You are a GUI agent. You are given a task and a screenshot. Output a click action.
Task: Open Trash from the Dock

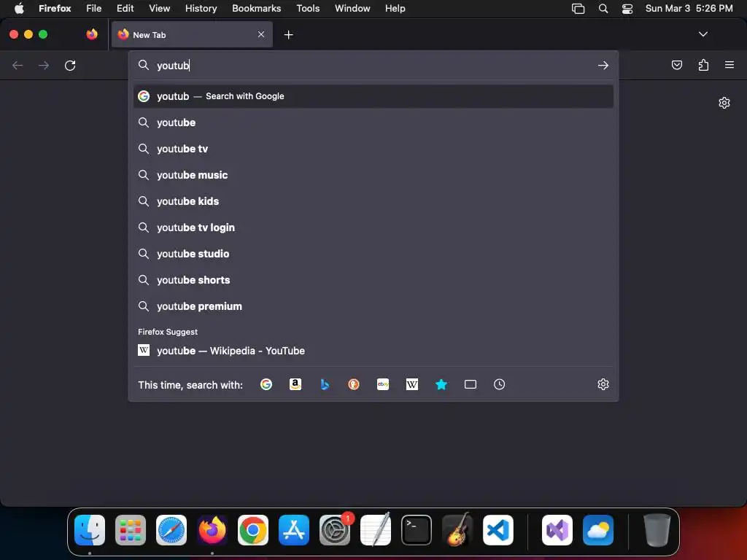657,530
